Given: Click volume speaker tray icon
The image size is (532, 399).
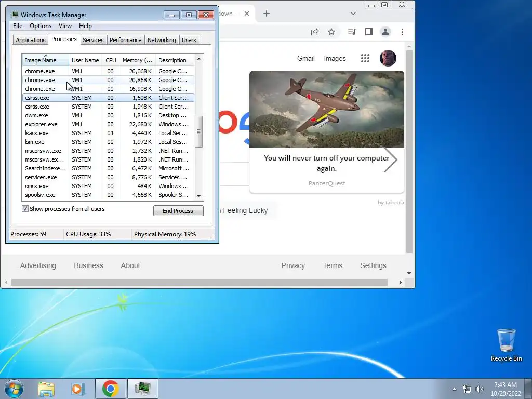Looking at the screenshot, I should [x=480, y=389].
